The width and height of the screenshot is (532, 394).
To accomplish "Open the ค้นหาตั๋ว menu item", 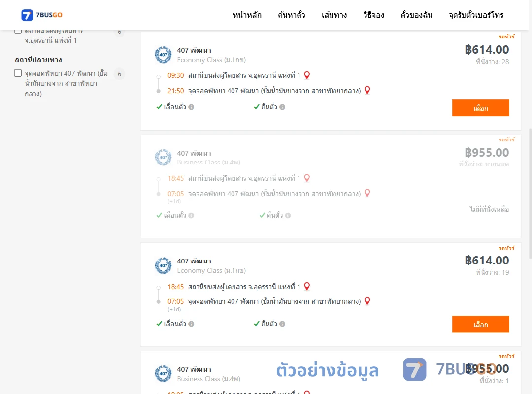I will pos(292,15).
